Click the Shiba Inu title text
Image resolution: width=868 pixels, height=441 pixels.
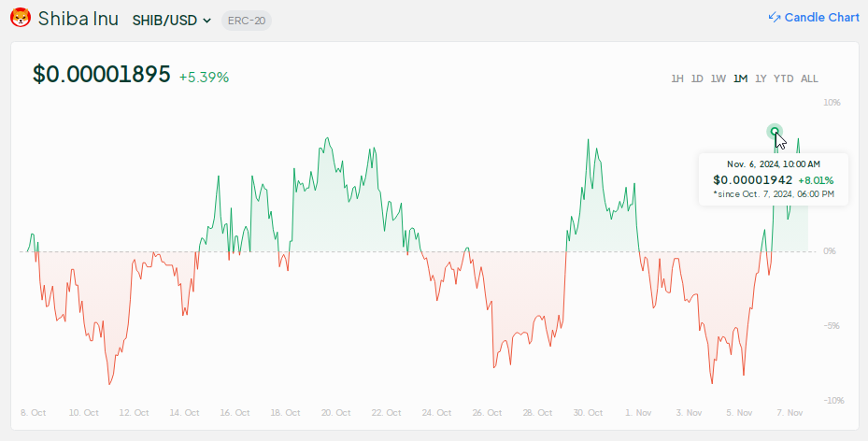click(x=78, y=19)
